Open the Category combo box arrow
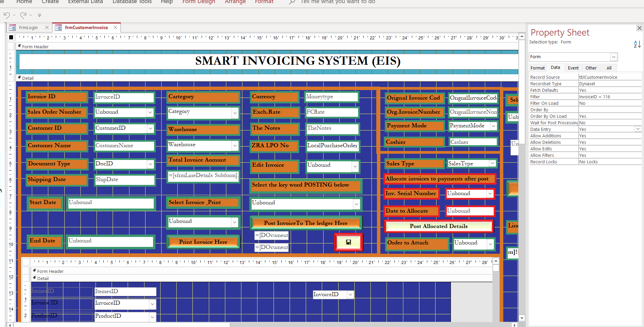 (235, 113)
